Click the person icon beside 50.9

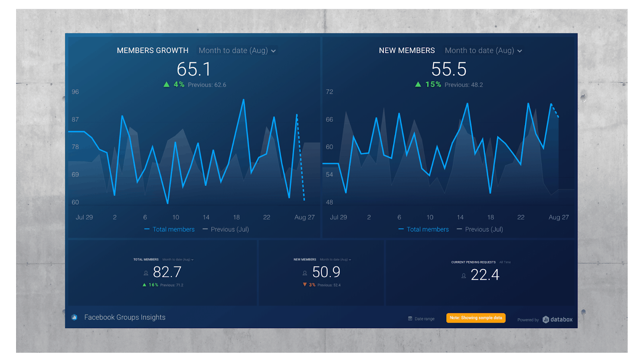pyautogui.click(x=305, y=273)
